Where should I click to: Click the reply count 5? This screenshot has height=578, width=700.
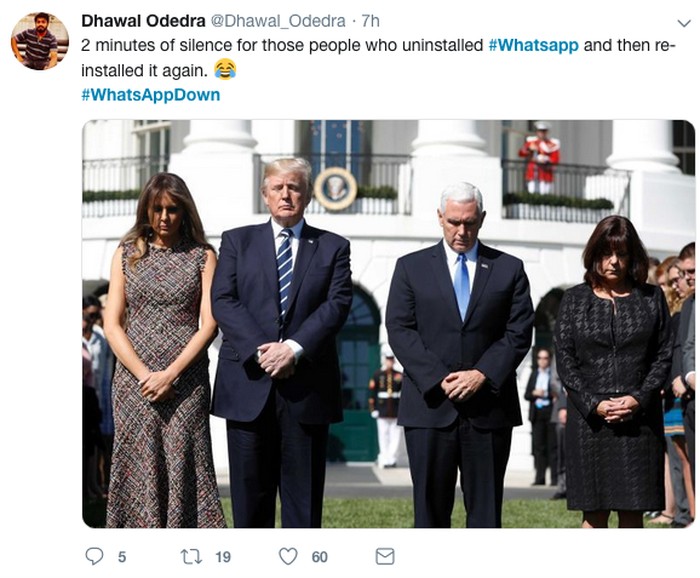(x=122, y=557)
